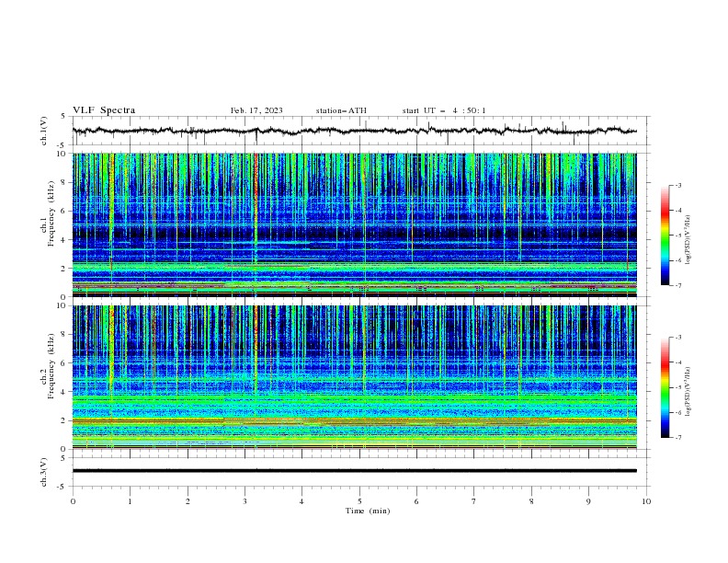Viewport: 728px width, 563px height.
Task: Click the ch.2 PSD color scale bar
Action: (665, 387)
